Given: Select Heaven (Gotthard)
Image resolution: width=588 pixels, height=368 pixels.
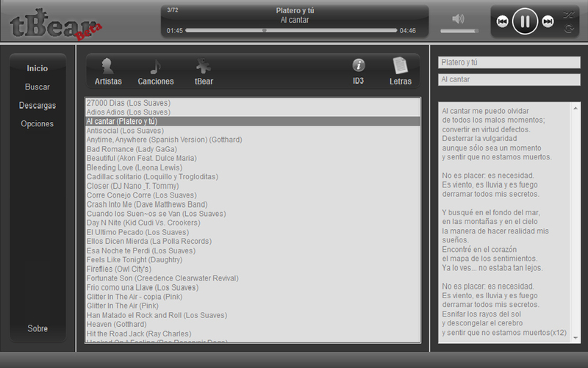Looking at the screenshot, I should pyautogui.click(x=253, y=324).
